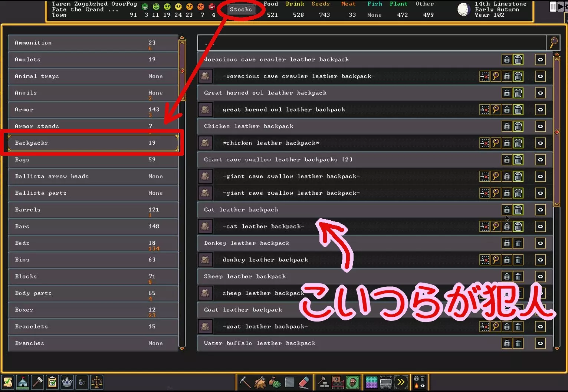The image size is (568, 392).
Task: Open the justice scales icon
Action: (96, 382)
